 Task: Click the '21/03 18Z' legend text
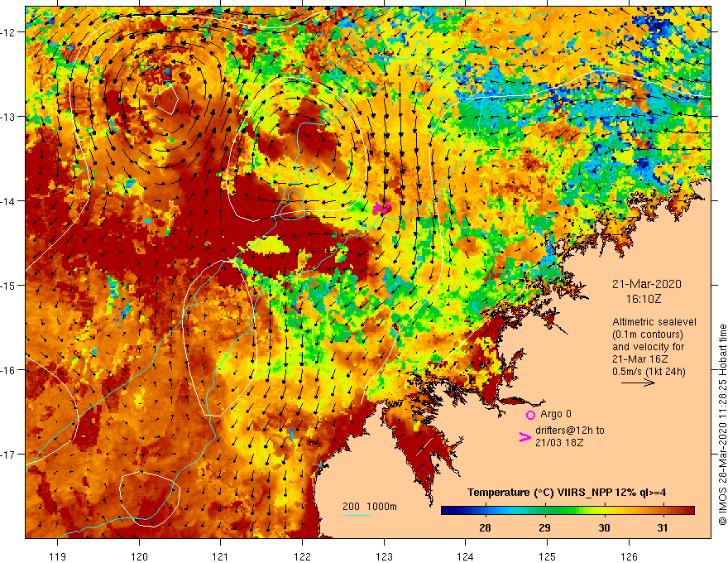(559, 443)
